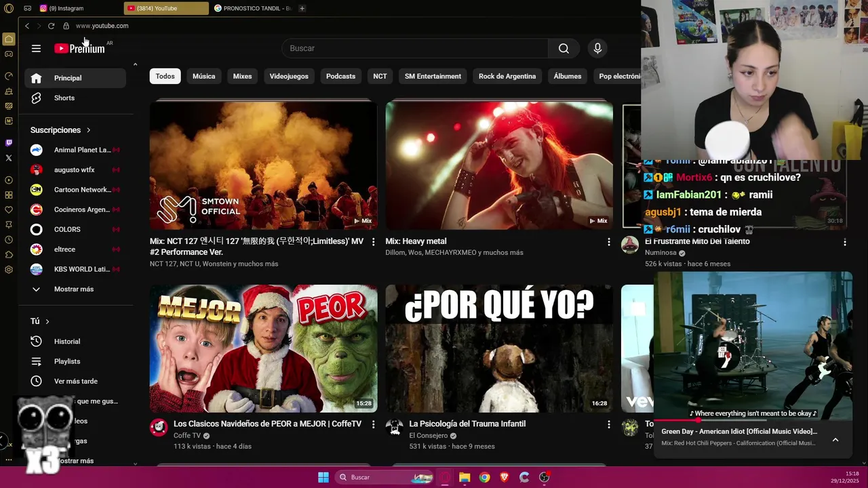This screenshot has width=868, height=488.
Task: Open options for the NCT 127 mix
Action: (x=373, y=242)
